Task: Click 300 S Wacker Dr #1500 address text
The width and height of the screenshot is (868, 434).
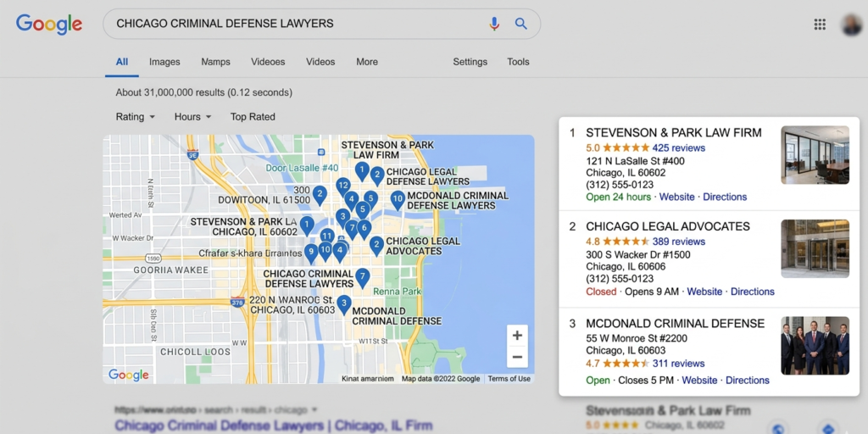Action: coord(637,254)
